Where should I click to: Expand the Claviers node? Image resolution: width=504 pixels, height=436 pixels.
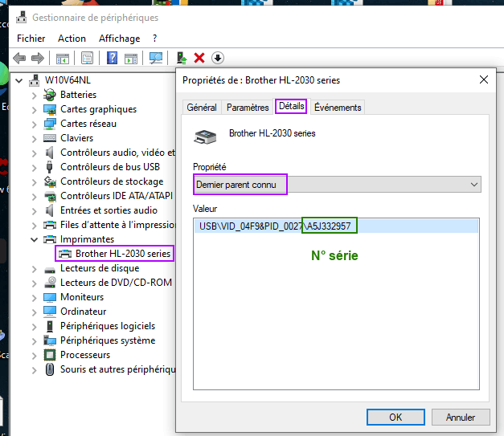(34, 138)
